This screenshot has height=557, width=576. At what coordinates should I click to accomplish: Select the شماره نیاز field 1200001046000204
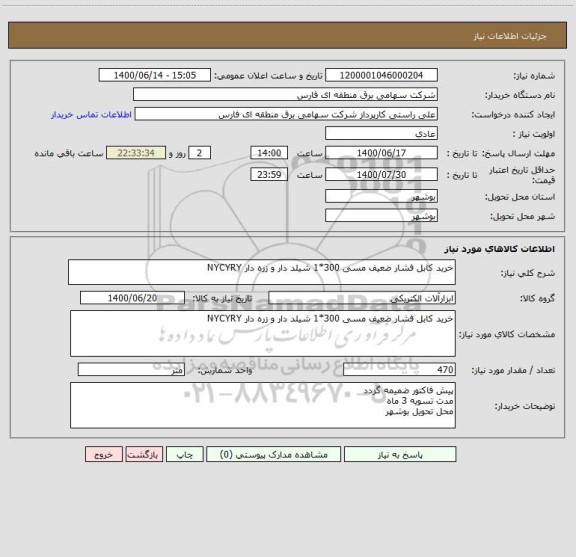tap(381, 75)
